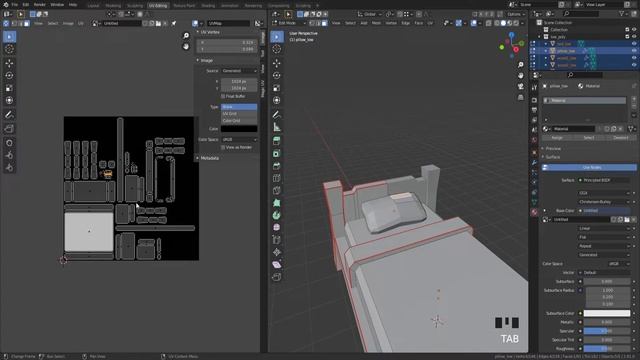This screenshot has height=360, width=640.
Task: Select the UV editor Cursor tool
Action: click(9, 49)
